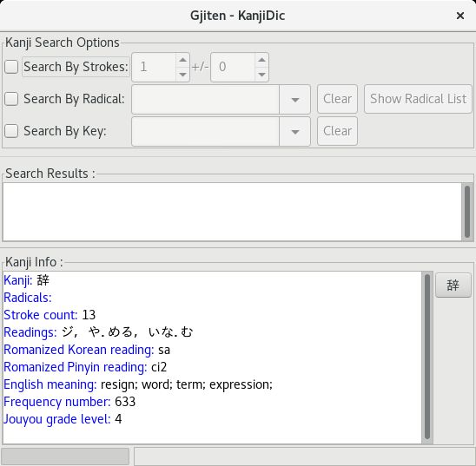The width and height of the screenshot is (476, 466).
Task: Clear the radical search field
Action: click(337, 99)
